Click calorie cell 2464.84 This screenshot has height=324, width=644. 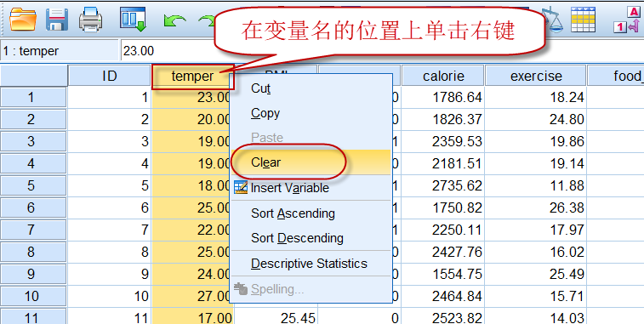[443, 296]
